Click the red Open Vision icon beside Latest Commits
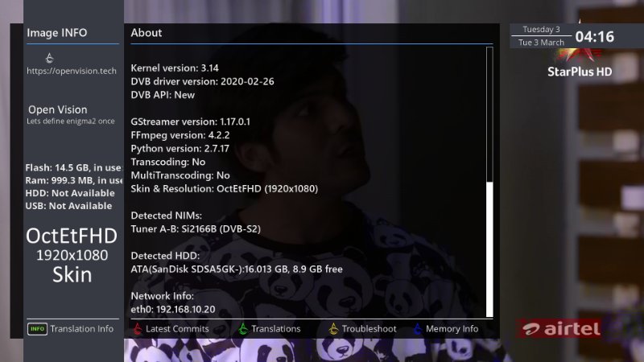Viewport: 644px width, 362px height. click(138, 328)
